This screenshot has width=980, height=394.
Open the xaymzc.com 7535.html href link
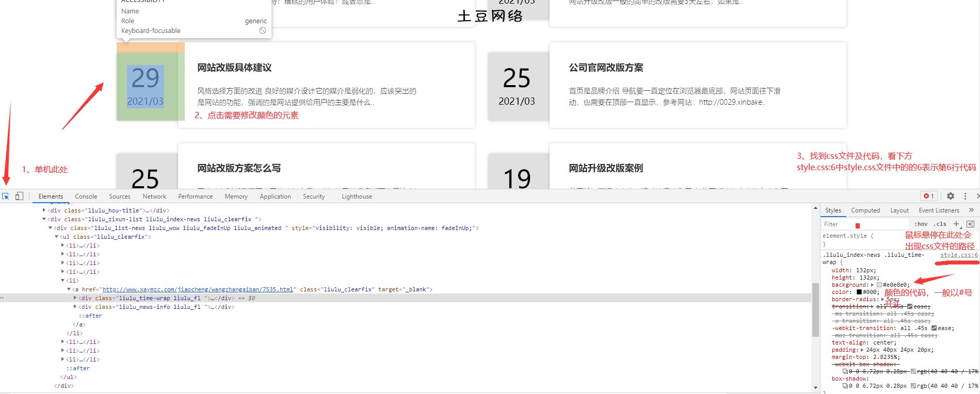(x=198, y=289)
